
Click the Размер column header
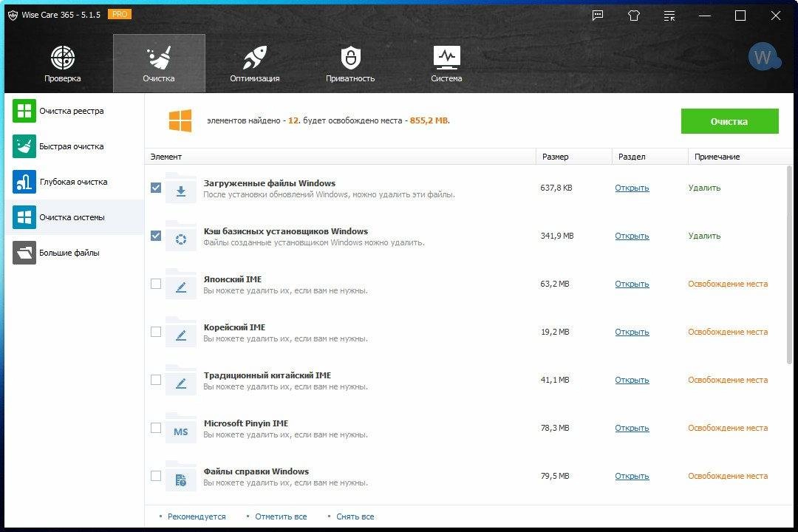574,157
